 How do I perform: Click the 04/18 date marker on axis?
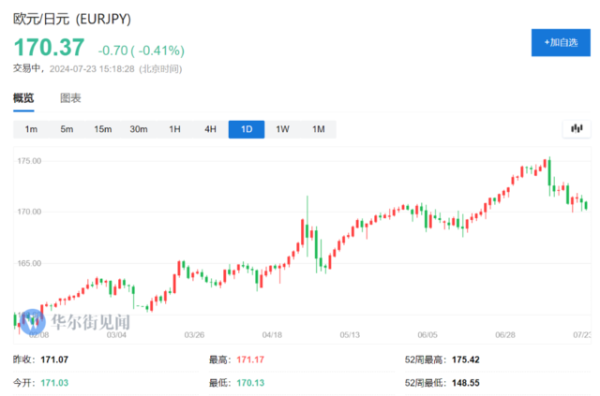tap(272, 335)
